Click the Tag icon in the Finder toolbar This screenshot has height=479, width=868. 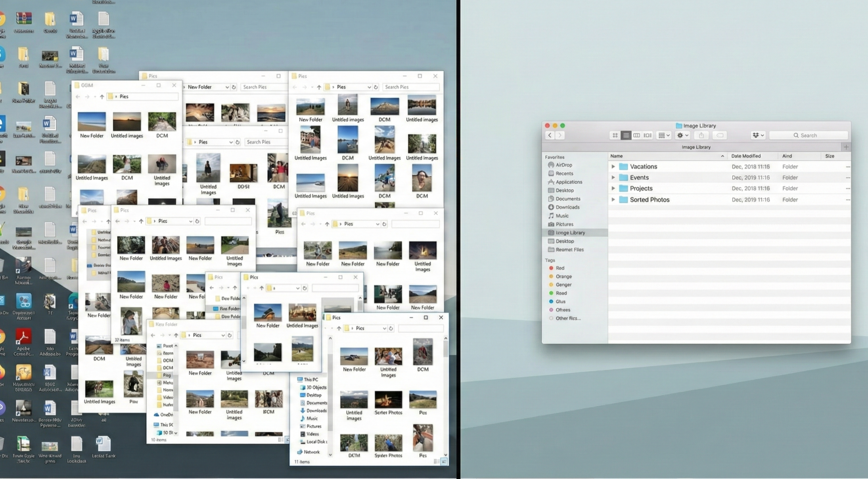coord(720,135)
